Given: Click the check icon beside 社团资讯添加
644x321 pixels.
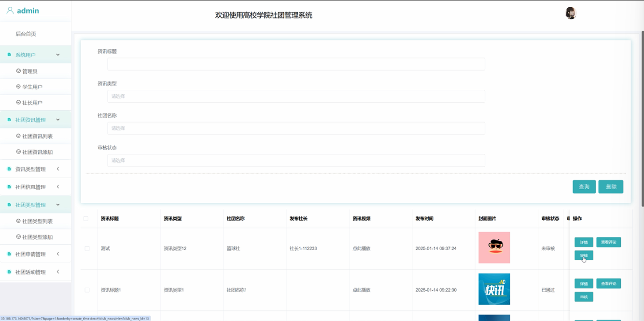Looking at the screenshot, I should [x=18, y=152].
